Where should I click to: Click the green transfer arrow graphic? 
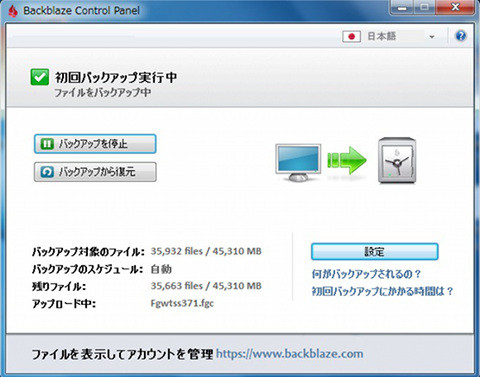(x=347, y=160)
